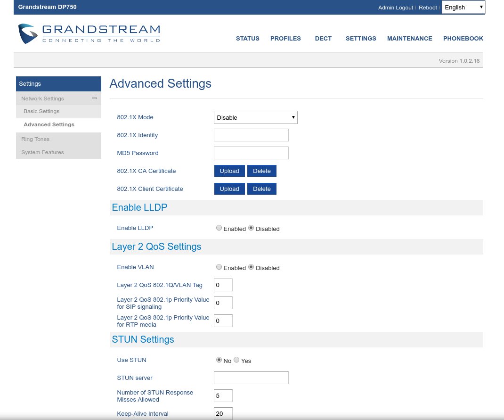The image size is (504, 420).
Task: Select Enabled for Enable LLDP
Action: point(219,228)
